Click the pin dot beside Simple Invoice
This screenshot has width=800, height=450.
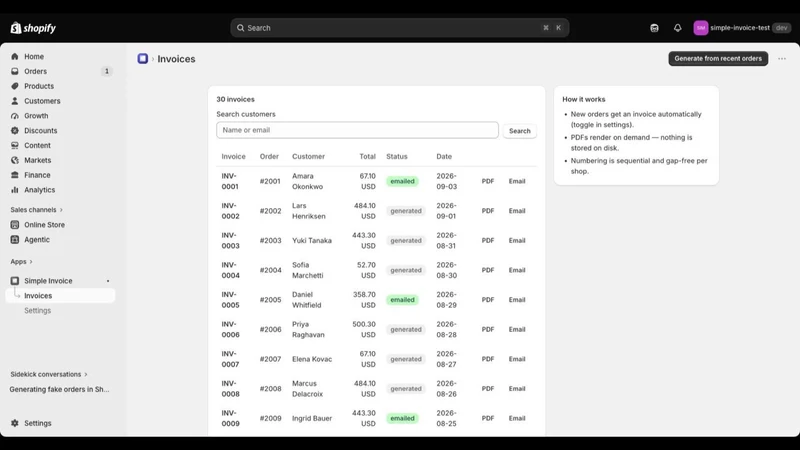108,281
